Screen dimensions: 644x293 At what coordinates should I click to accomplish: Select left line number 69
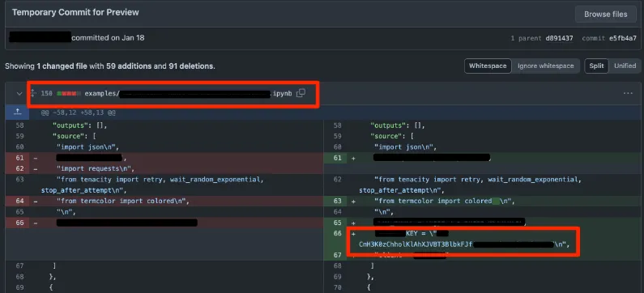[x=20, y=287]
